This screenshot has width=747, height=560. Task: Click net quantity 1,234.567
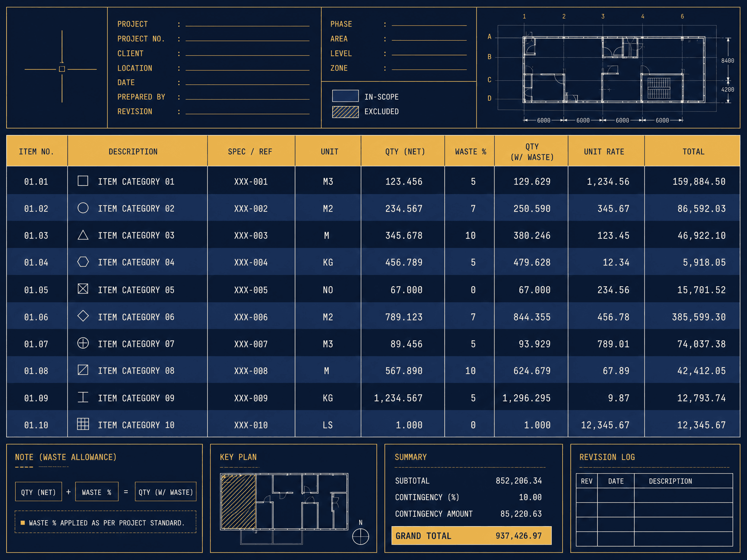coord(398,398)
